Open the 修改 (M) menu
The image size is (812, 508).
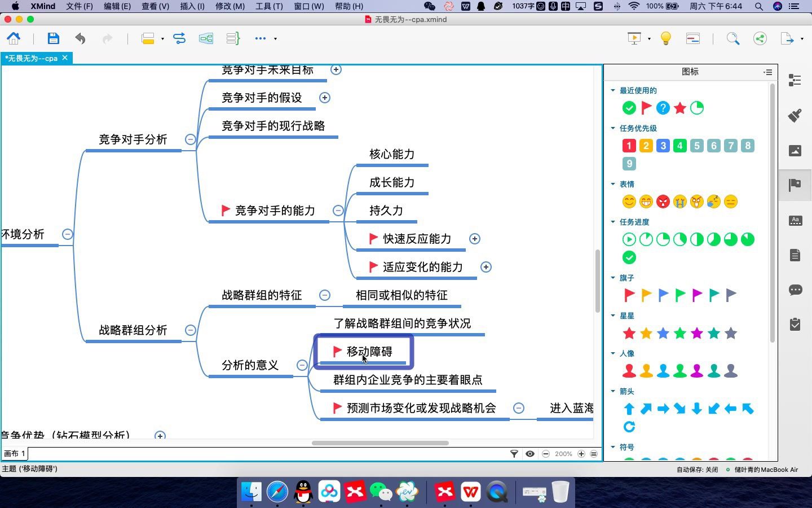click(230, 6)
